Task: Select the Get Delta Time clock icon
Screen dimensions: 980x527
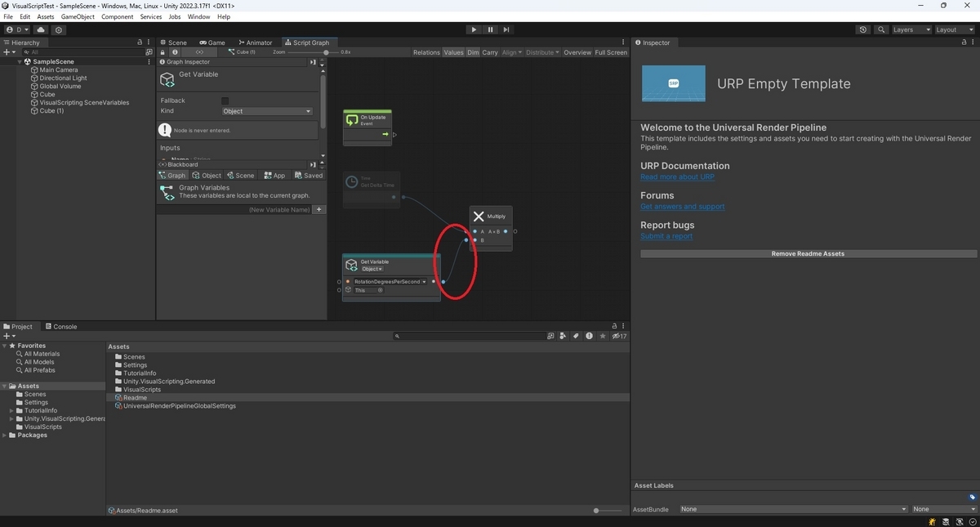Action: pyautogui.click(x=352, y=181)
